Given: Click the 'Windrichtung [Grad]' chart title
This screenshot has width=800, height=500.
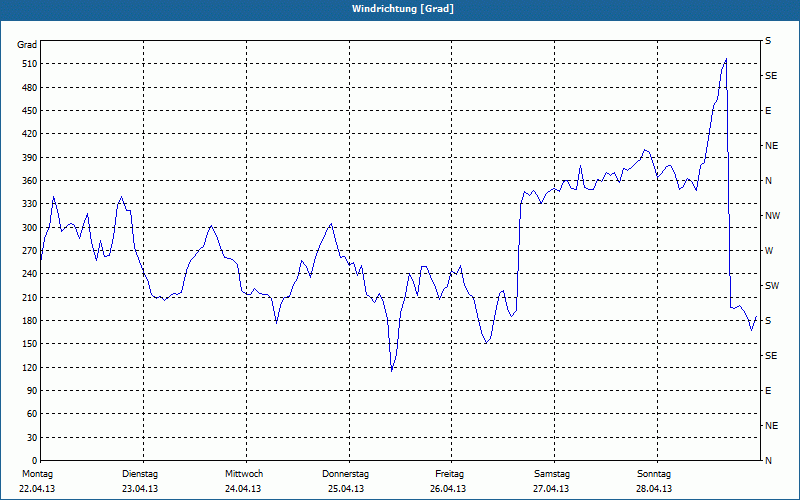Looking at the screenshot, I should point(403,9).
